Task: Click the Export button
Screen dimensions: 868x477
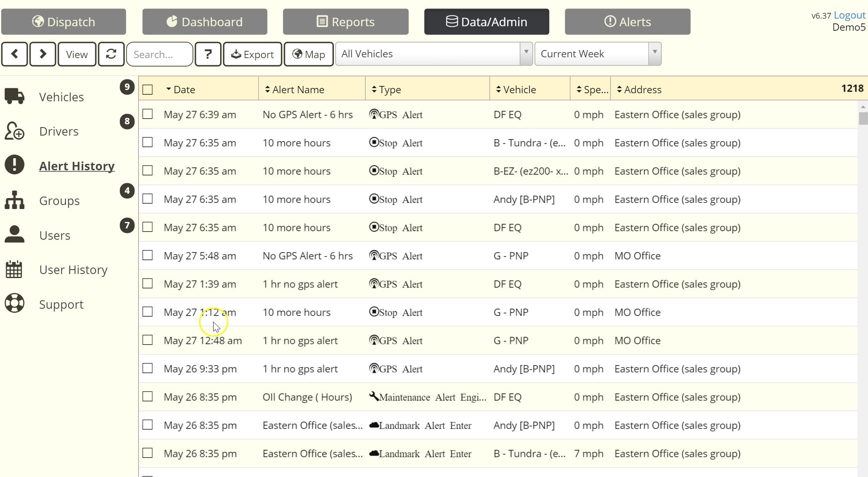Action: (252, 54)
